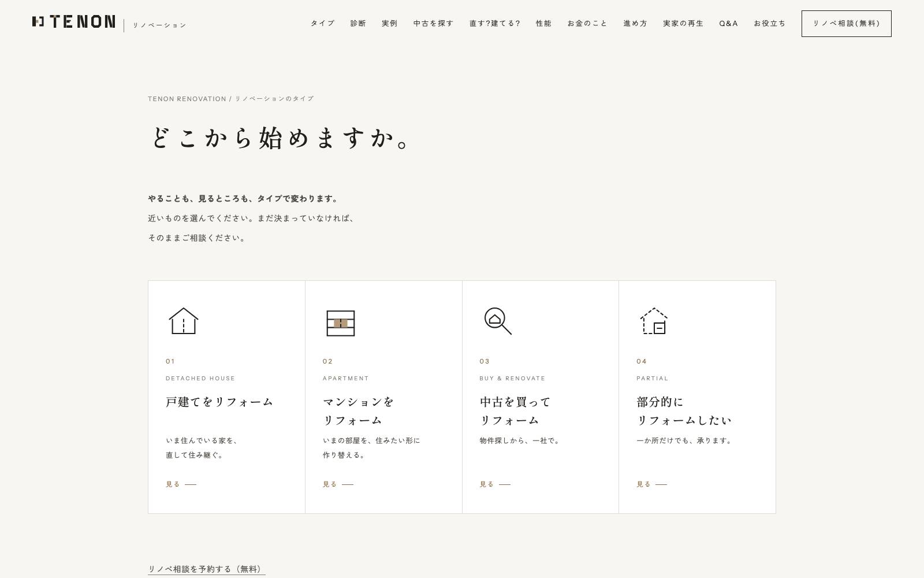Click the 中古を買ってリフォーム card title
This screenshot has width=924, height=578.
[x=515, y=411]
